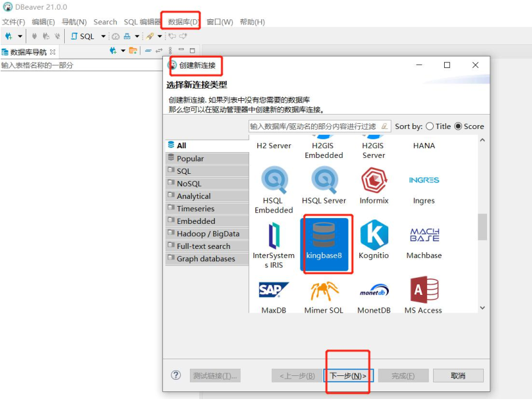
Task: Minimize the database navigator panel
Action: pos(181,49)
